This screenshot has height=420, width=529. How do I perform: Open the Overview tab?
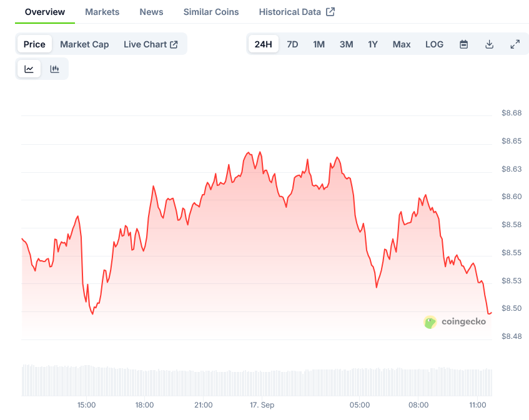point(45,12)
